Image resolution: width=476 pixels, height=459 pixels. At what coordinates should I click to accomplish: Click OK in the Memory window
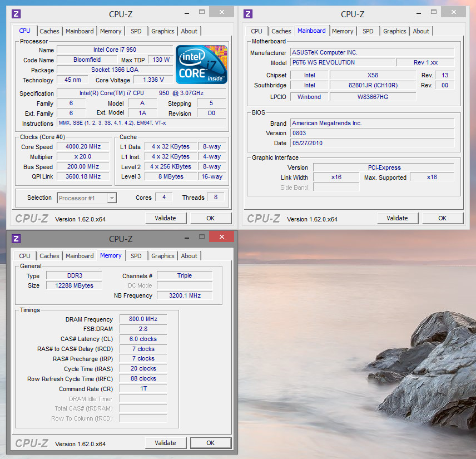click(x=211, y=443)
